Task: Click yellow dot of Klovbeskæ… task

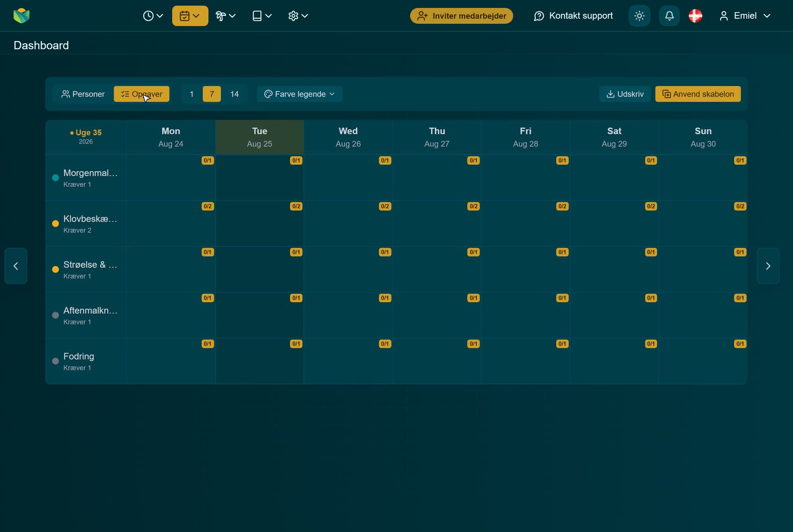Action: [56, 224]
